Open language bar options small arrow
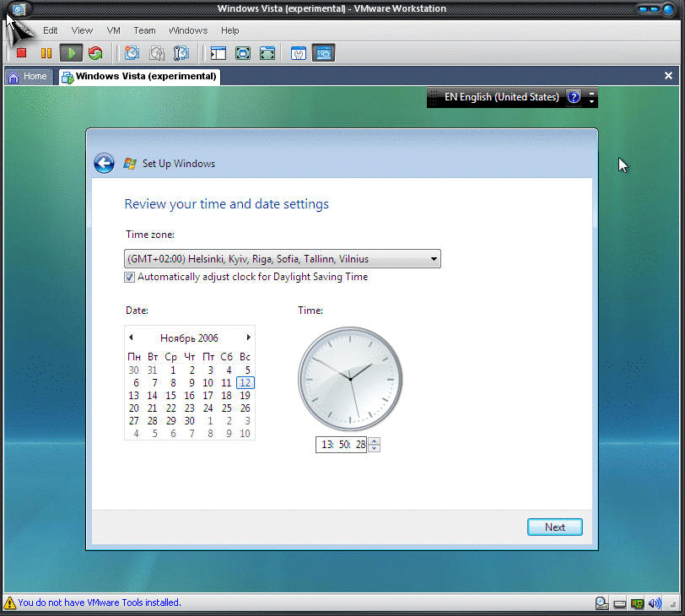The height and width of the screenshot is (616, 685). (x=591, y=101)
